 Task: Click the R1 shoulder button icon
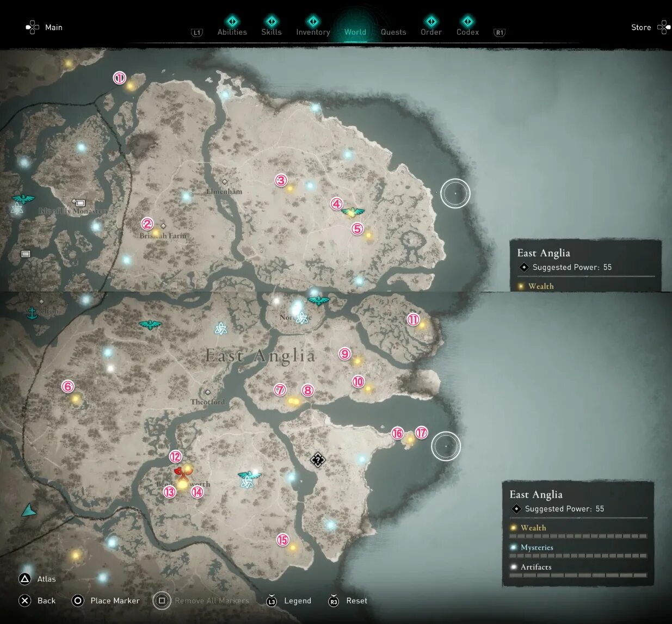point(500,33)
